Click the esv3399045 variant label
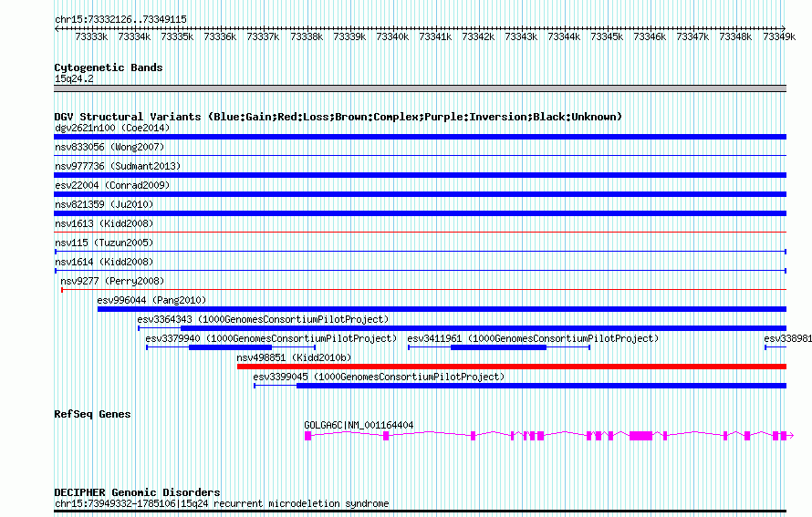Image resolution: width=812 pixels, height=517 pixels. point(379,377)
